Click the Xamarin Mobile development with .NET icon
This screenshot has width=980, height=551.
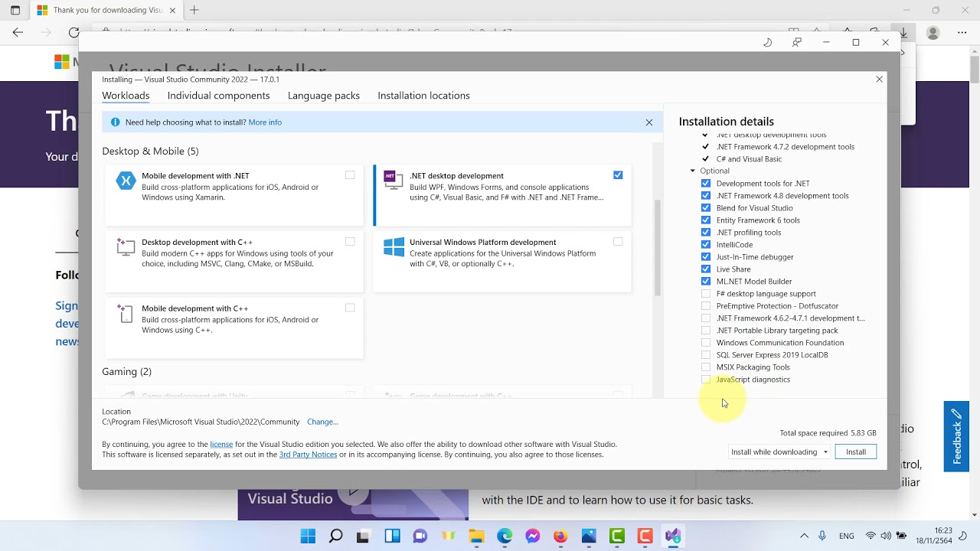coord(126,181)
